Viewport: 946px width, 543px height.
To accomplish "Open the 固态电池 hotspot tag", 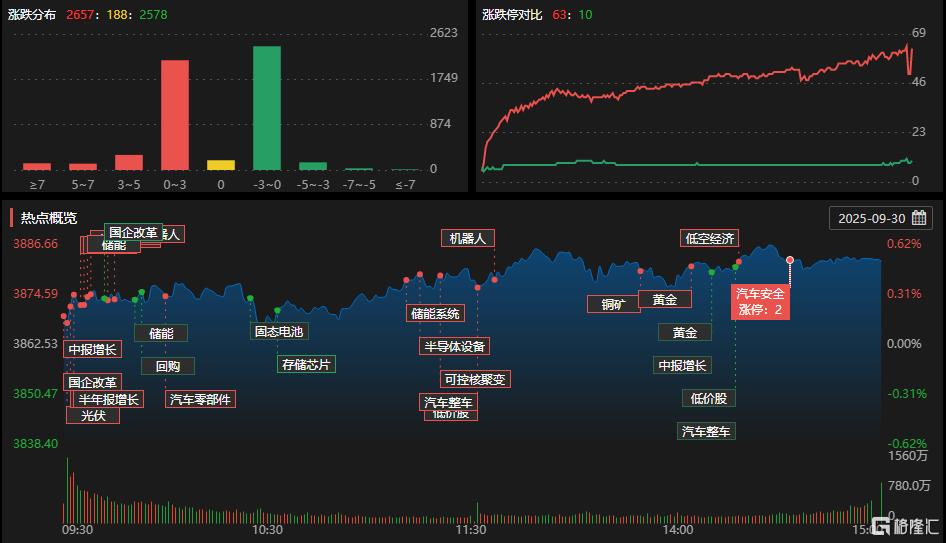I will click(279, 331).
